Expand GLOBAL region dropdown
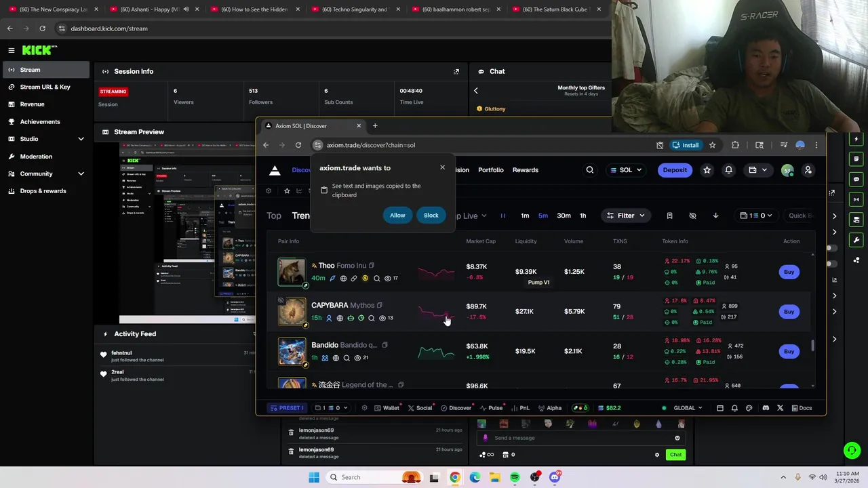 (688, 408)
